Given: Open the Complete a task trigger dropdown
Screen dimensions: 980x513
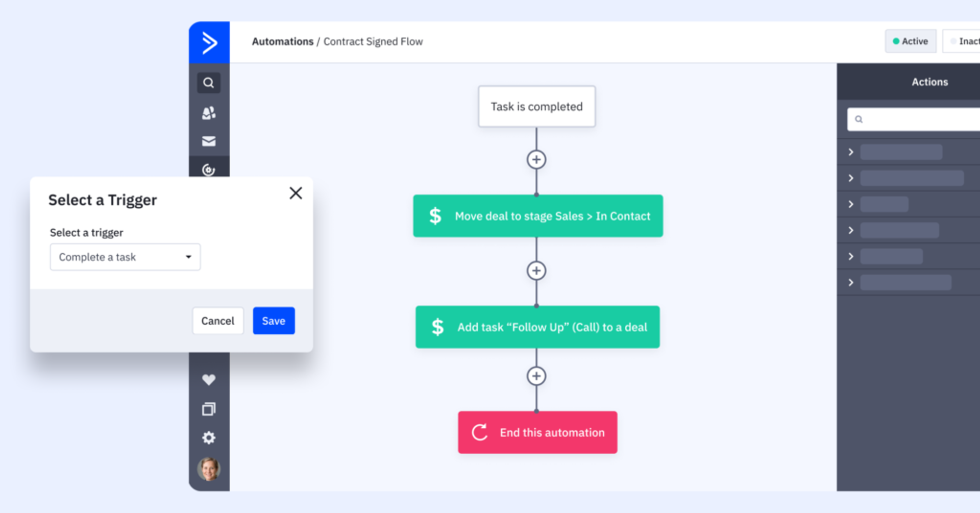Looking at the screenshot, I should [125, 257].
